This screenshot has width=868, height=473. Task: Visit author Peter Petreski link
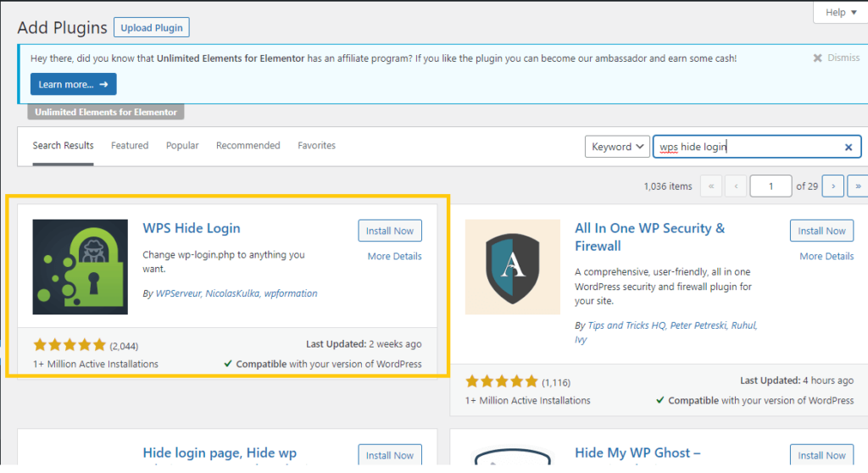click(698, 326)
